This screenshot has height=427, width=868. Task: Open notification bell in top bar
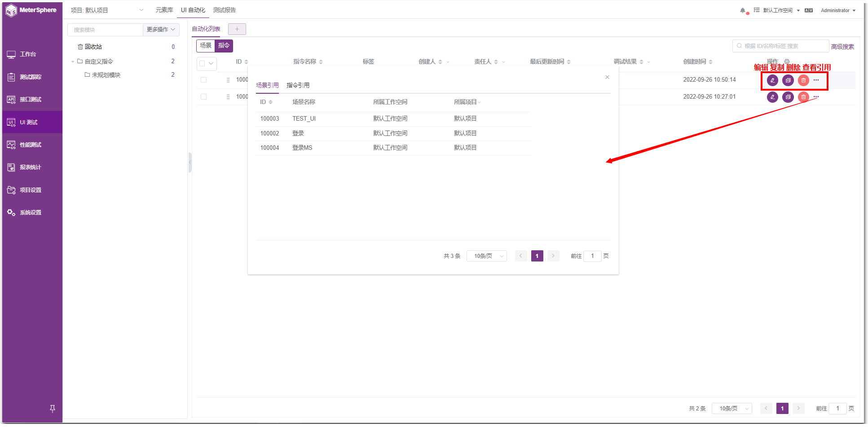pyautogui.click(x=743, y=10)
